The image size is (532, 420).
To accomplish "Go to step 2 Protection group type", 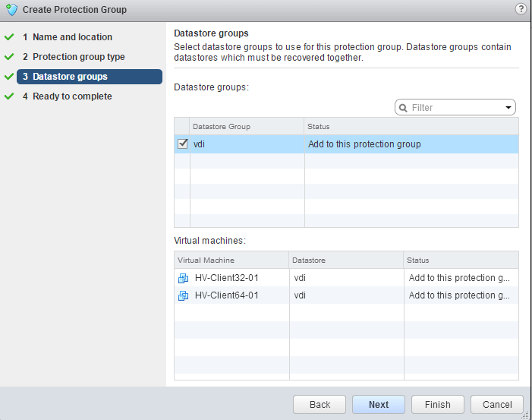I will click(78, 57).
